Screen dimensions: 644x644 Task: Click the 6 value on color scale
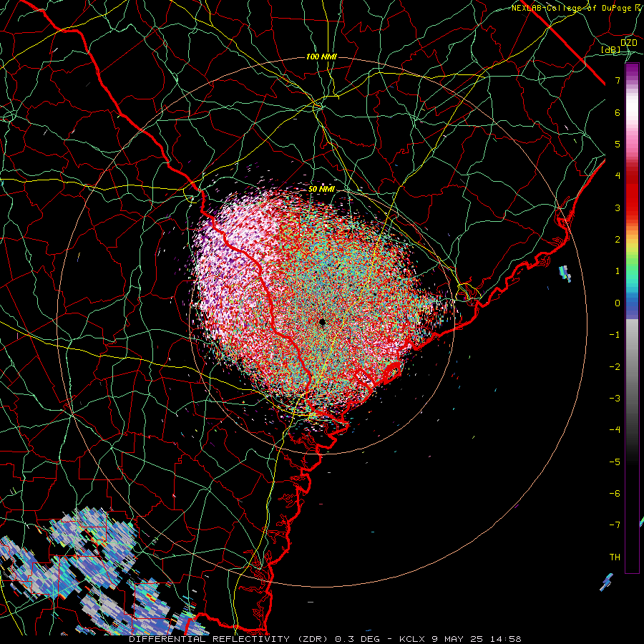point(618,112)
